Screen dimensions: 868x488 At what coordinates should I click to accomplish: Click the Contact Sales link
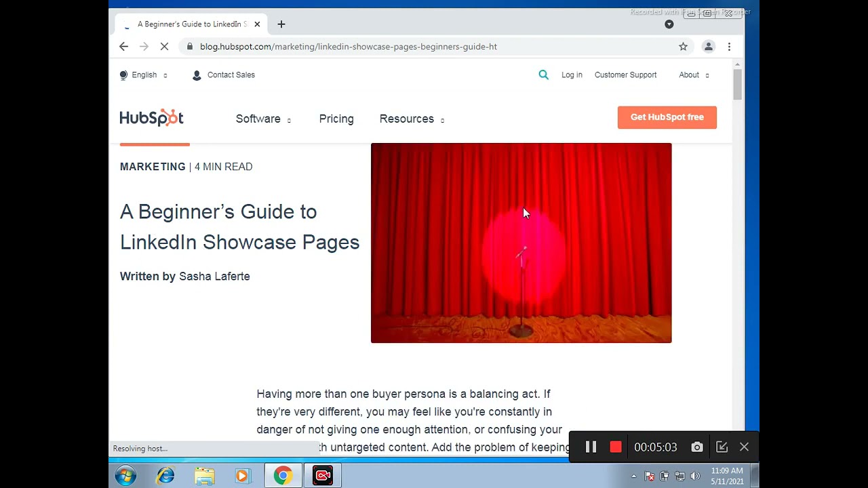[224, 75]
